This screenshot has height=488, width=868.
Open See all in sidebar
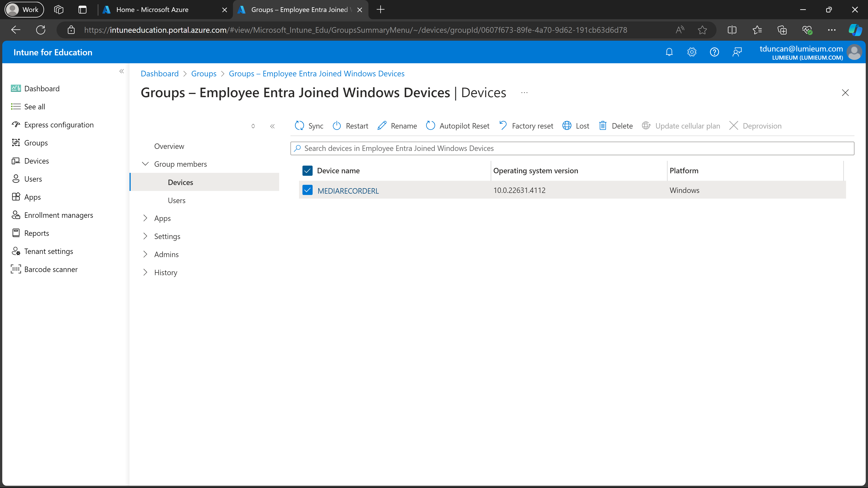(34, 107)
